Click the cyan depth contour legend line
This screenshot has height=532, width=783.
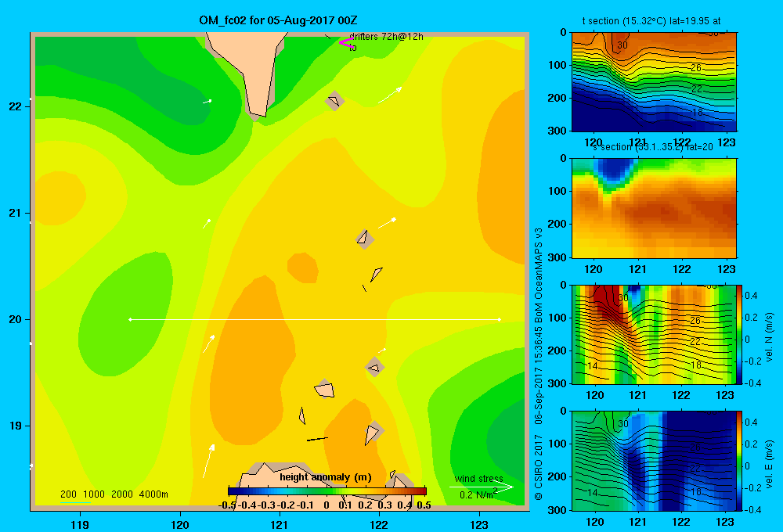tap(75, 502)
